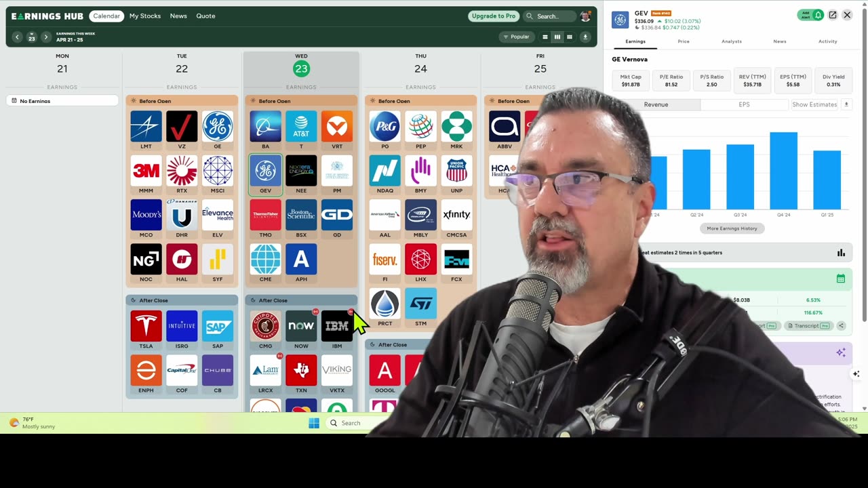This screenshot has width=868, height=488.
Task: Open the 3M MMM earnings tile
Action: [146, 174]
